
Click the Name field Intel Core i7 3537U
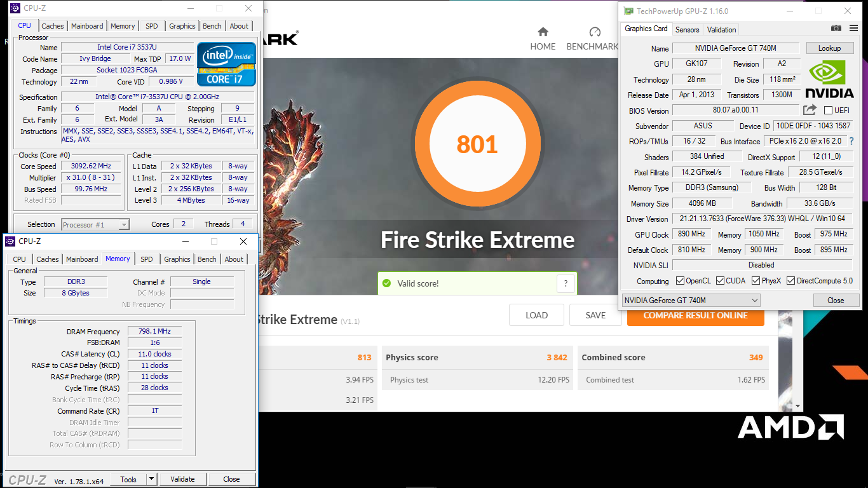[127, 47]
